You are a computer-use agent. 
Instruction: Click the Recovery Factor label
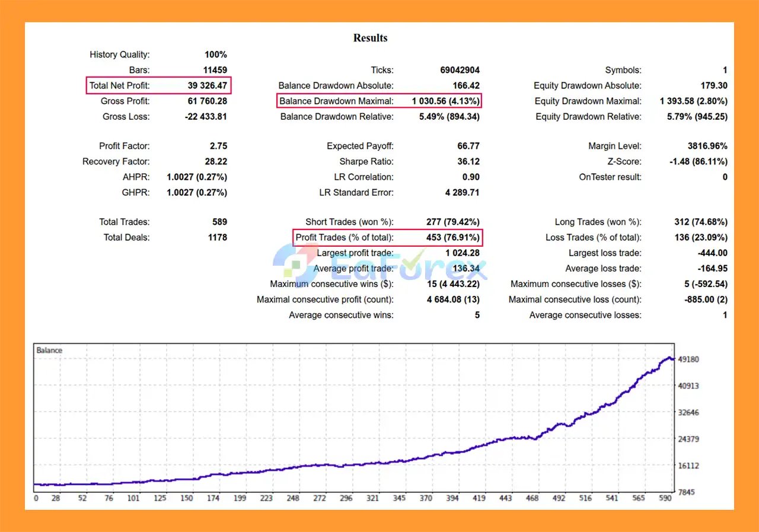(x=116, y=161)
